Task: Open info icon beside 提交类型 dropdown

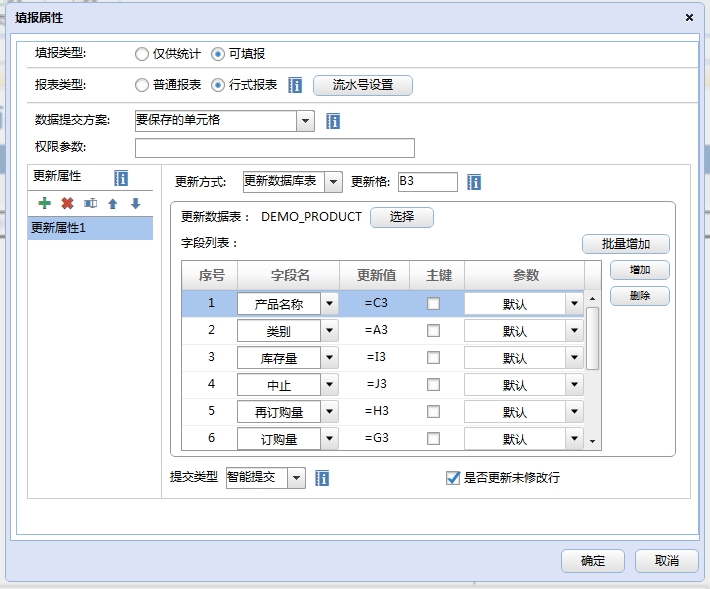Action: click(322, 478)
